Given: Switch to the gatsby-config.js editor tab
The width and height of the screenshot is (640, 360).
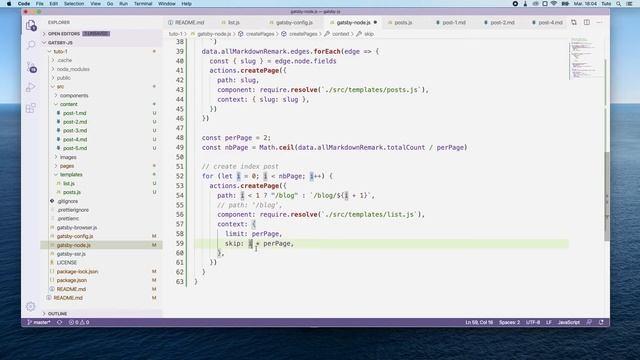Looking at the screenshot, I should coord(294,22).
